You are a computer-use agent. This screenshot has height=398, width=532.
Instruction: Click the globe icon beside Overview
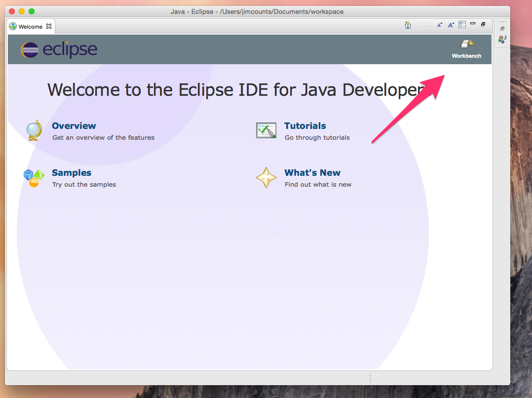coord(34,130)
